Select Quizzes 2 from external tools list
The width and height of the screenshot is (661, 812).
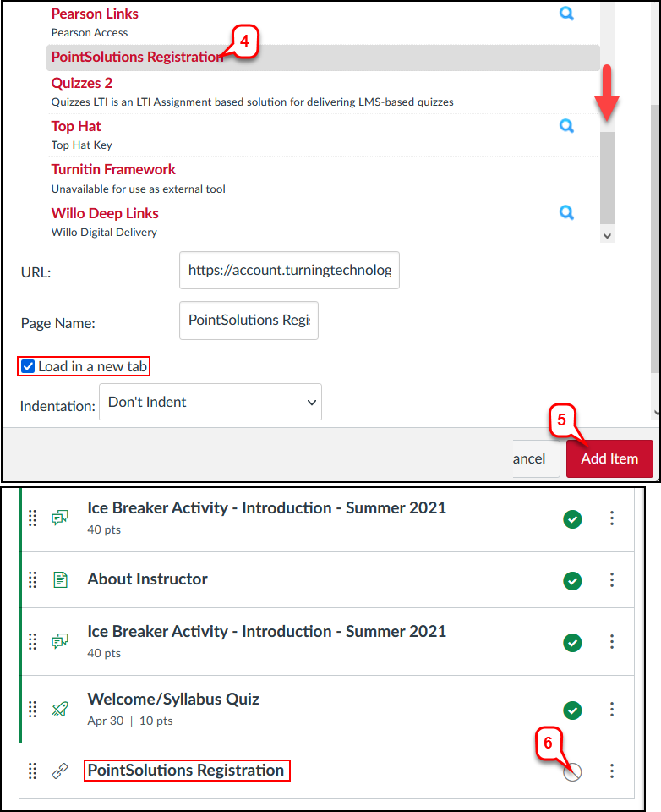click(x=82, y=83)
